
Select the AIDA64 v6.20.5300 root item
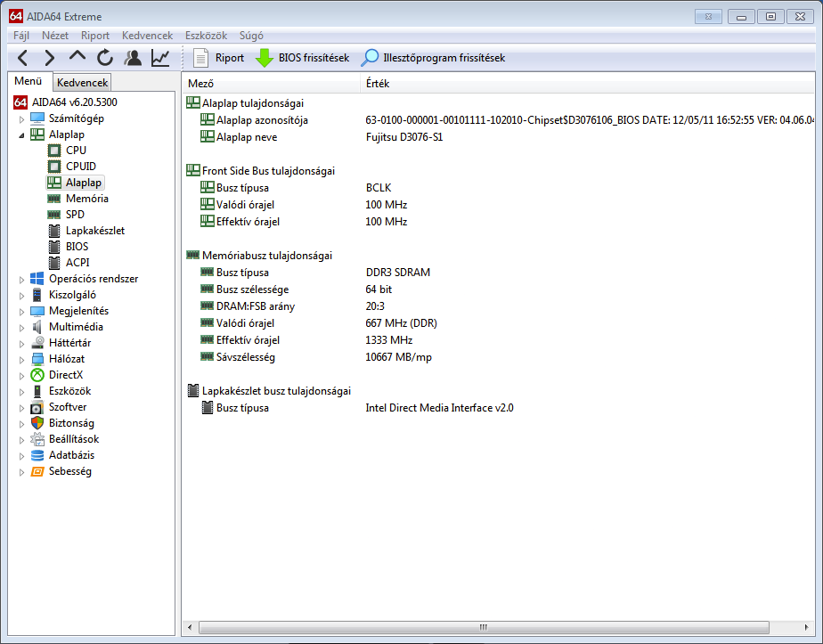click(75, 102)
